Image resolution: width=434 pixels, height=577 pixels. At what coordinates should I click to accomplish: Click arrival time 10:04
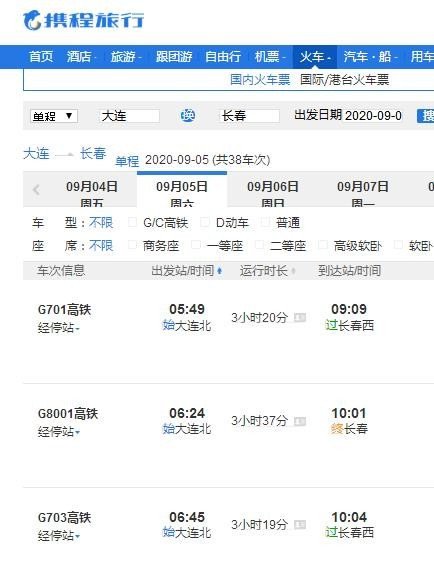click(349, 517)
